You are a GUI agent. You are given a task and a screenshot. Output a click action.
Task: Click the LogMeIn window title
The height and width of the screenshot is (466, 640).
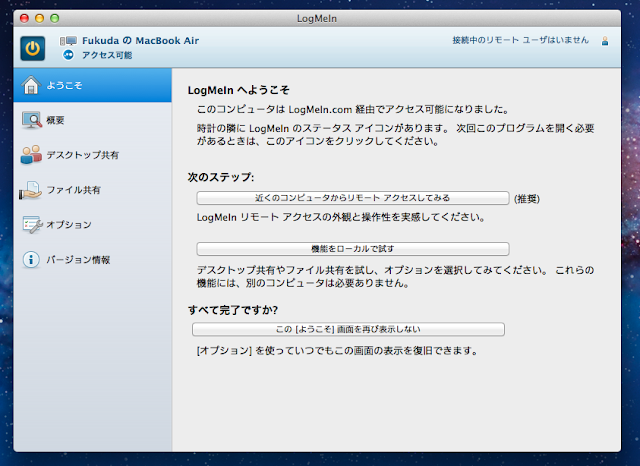(317, 19)
